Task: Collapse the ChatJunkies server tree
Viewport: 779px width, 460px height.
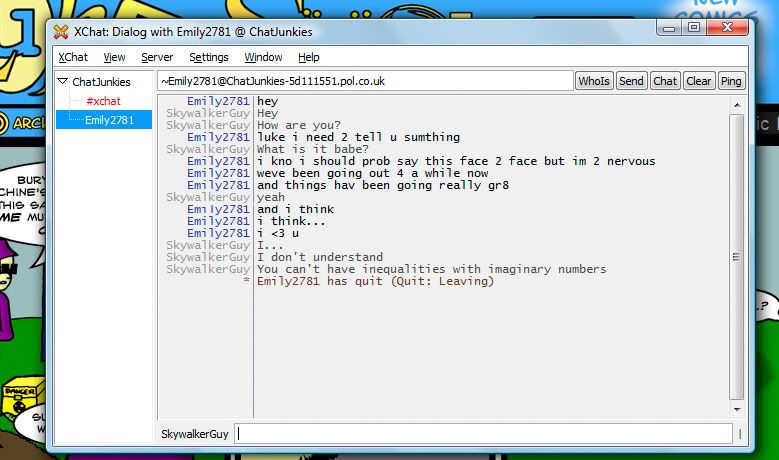Action: pyautogui.click(x=62, y=82)
